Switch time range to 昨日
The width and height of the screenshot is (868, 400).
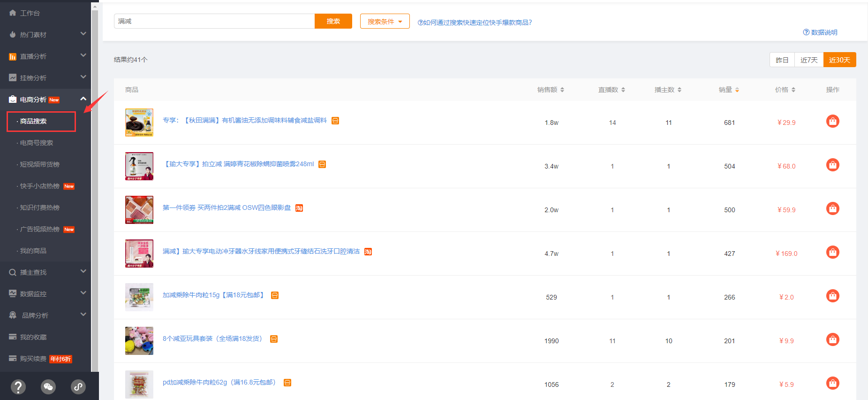pos(782,60)
